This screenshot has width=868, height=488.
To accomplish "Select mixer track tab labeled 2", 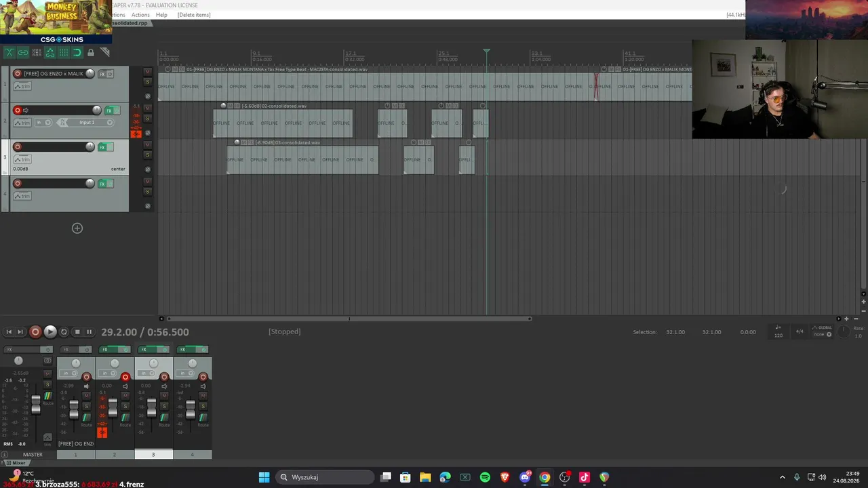I will tap(115, 454).
